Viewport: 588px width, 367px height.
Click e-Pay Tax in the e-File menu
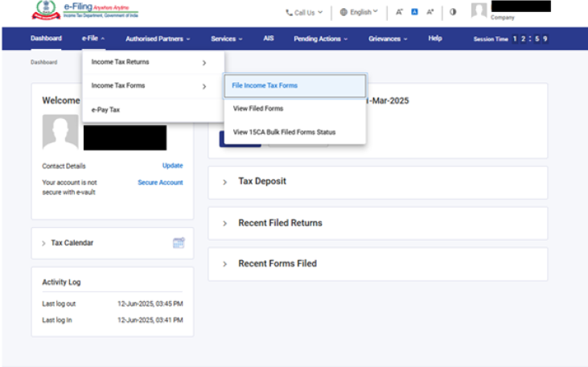coord(106,109)
